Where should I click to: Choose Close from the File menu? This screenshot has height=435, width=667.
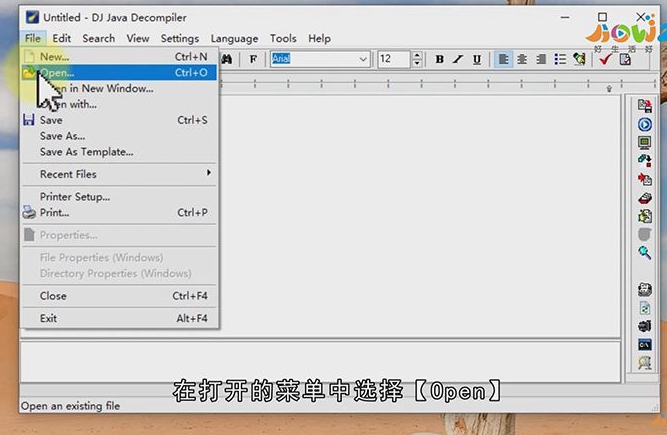[119, 296]
